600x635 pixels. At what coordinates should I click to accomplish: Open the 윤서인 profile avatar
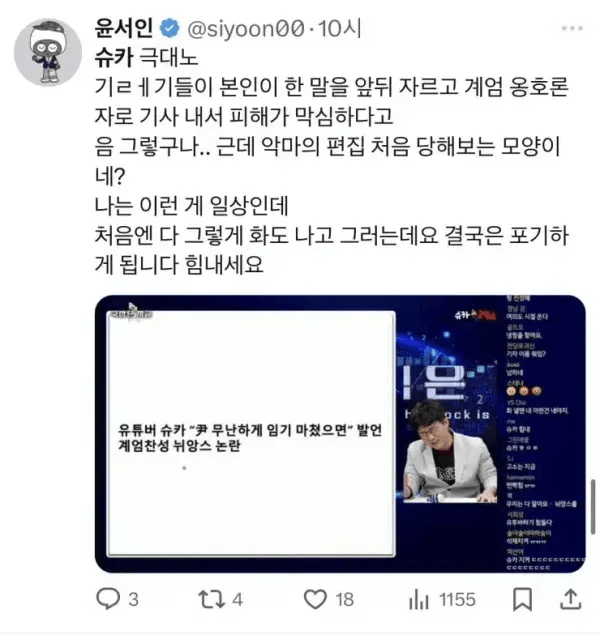(x=48, y=52)
